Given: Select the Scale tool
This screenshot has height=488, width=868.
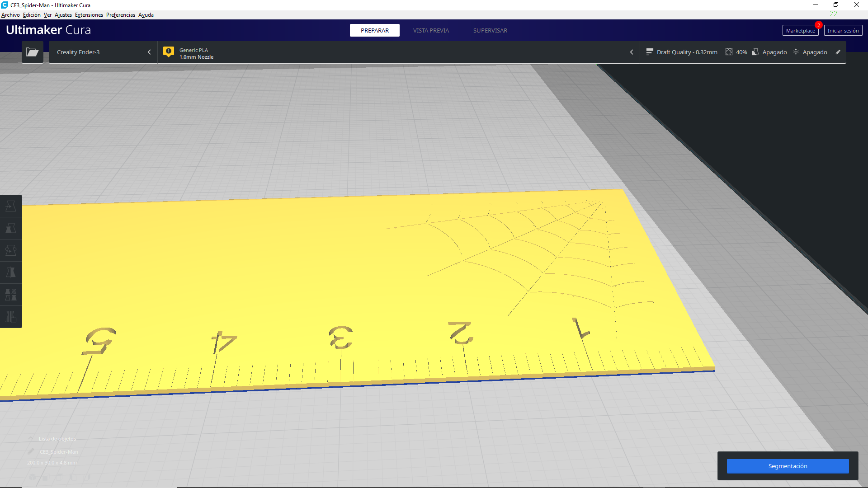Looking at the screenshot, I should point(11,228).
